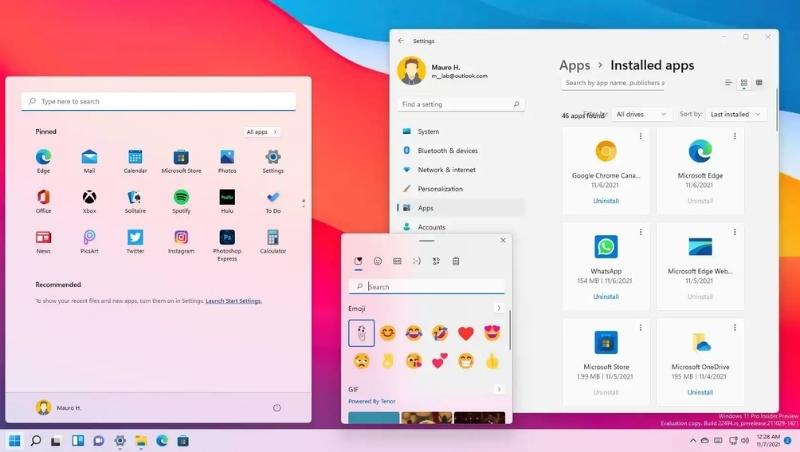The image size is (800, 452).
Task: Switch to GIF tab in emoji panel
Action: 397,261
